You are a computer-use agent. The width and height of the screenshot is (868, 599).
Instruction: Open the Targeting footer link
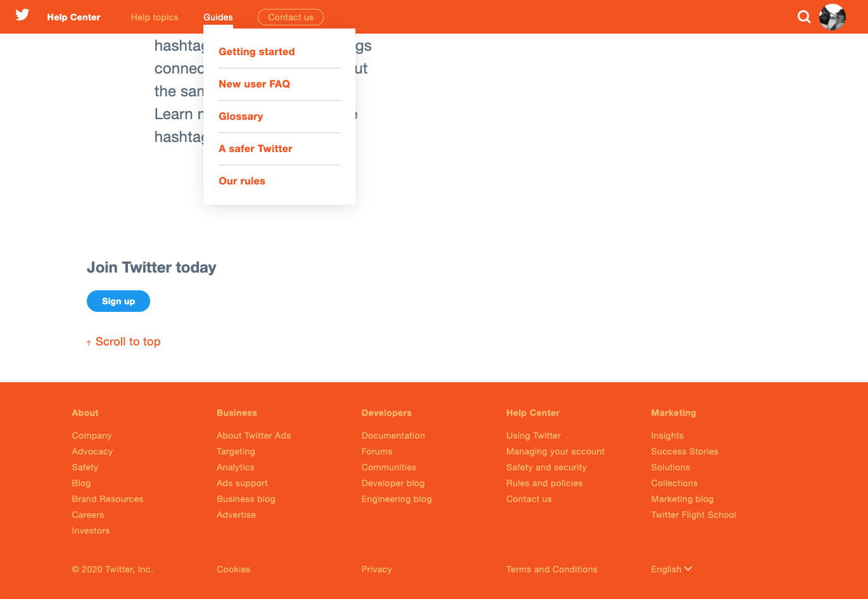236,451
